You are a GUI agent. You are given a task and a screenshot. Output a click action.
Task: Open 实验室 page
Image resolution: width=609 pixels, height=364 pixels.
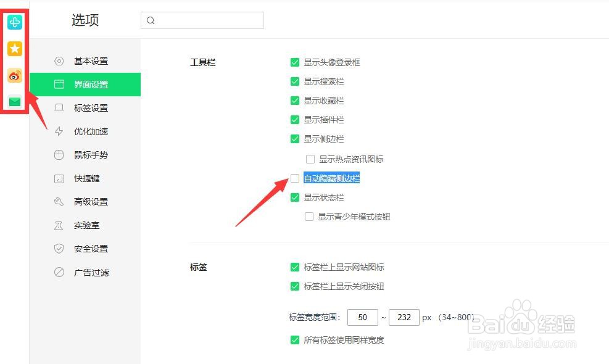click(85, 225)
